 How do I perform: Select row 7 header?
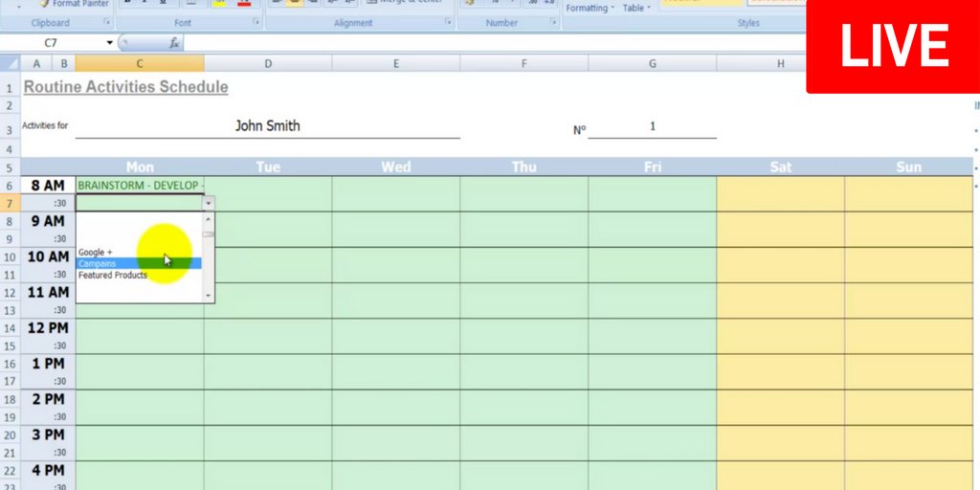click(10, 203)
